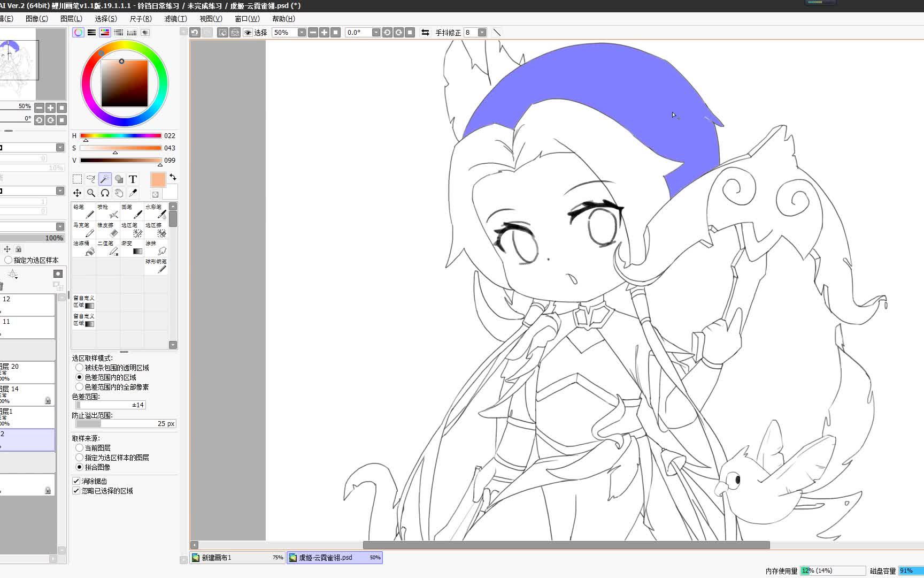Switch to the 新建画布1 document tab

click(238, 558)
